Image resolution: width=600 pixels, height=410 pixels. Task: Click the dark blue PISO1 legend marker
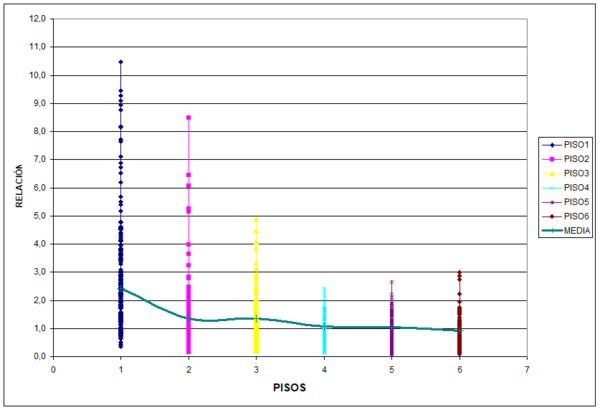click(550, 145)
